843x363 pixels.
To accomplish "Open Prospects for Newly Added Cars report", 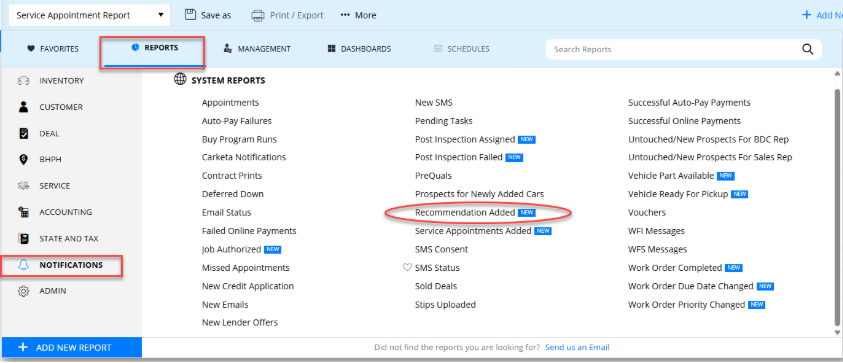I will click(480, 194).
